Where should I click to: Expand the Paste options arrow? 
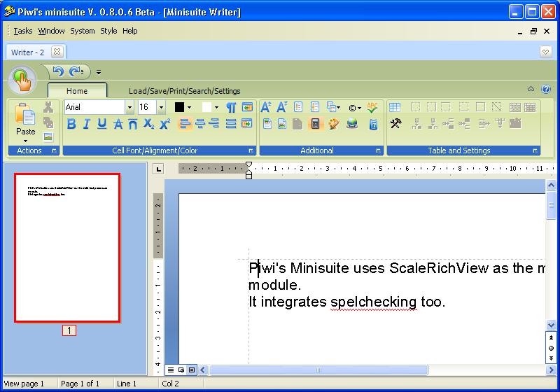coord(26,141)
